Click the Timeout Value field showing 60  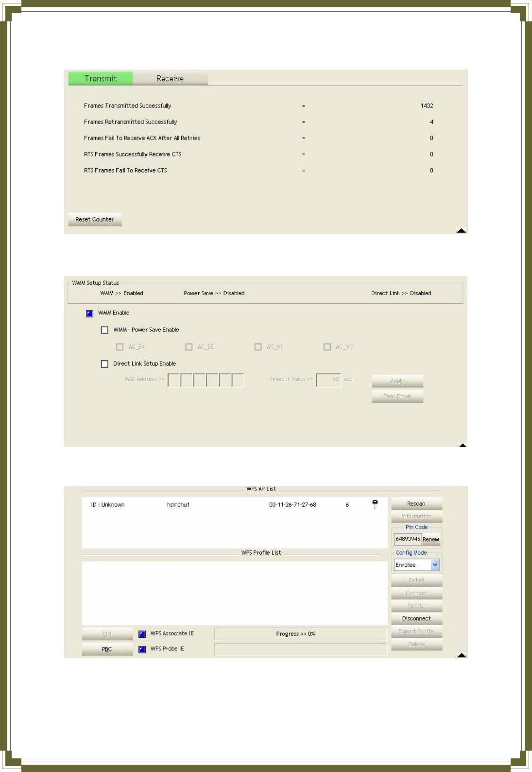328,380
